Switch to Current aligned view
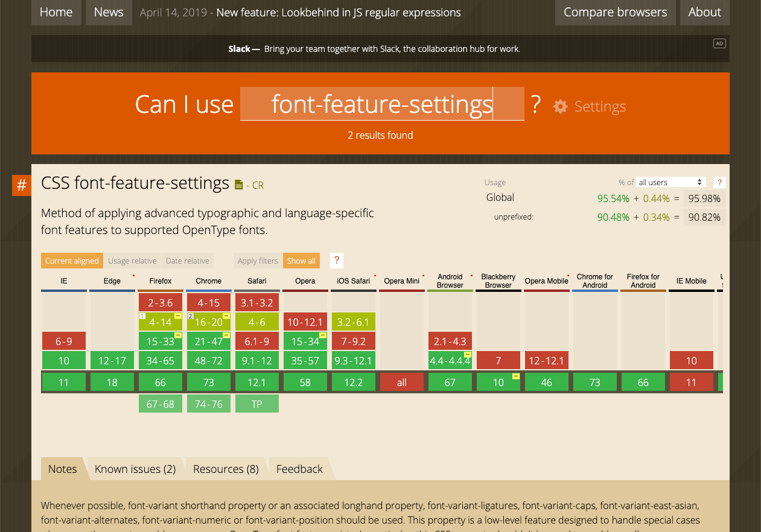 [72, 261]
